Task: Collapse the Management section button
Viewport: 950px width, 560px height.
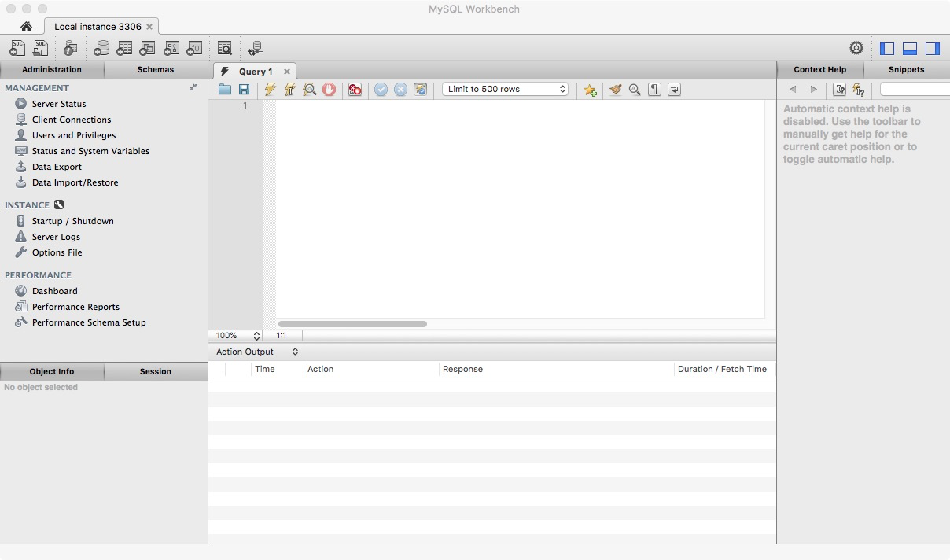Action: pos(193,88)
